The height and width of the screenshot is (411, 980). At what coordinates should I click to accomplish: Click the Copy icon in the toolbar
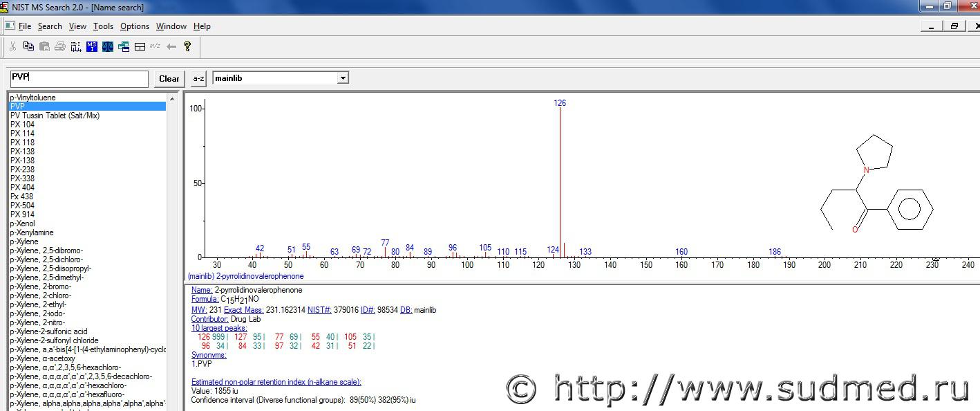pyautogui.click(x=28, y=46)
